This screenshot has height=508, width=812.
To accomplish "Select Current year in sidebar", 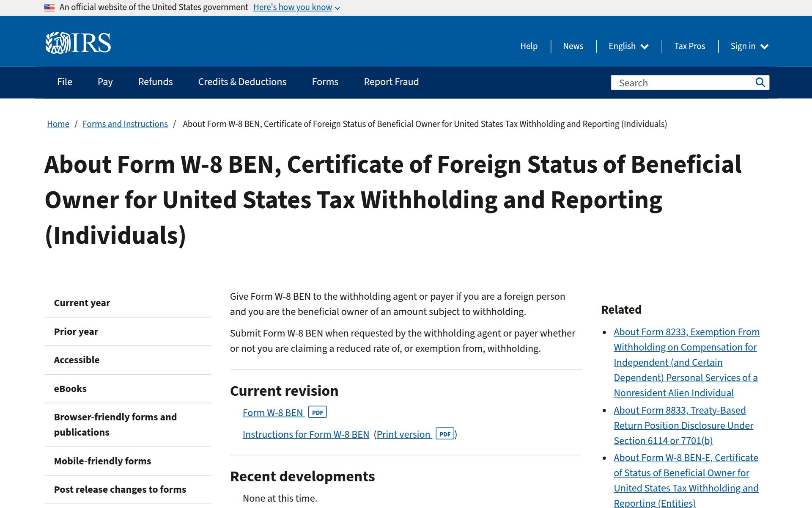I will [128, 303].
